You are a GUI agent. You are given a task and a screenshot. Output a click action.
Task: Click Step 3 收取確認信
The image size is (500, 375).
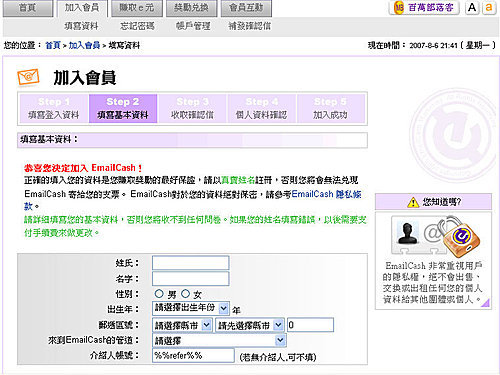(x=192, y=109)
